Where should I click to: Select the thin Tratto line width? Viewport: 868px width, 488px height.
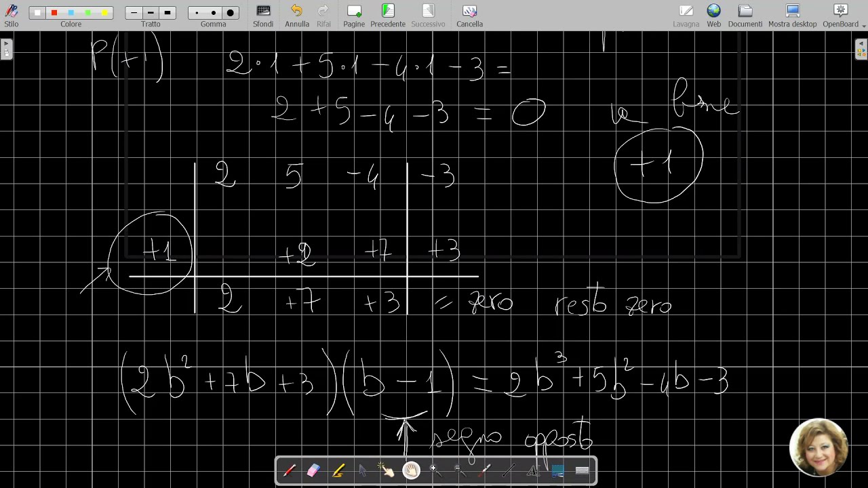click(134, 13)
